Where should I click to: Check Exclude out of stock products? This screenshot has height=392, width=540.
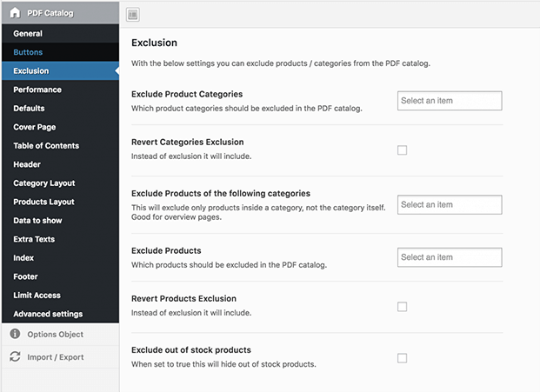(402, 358)
